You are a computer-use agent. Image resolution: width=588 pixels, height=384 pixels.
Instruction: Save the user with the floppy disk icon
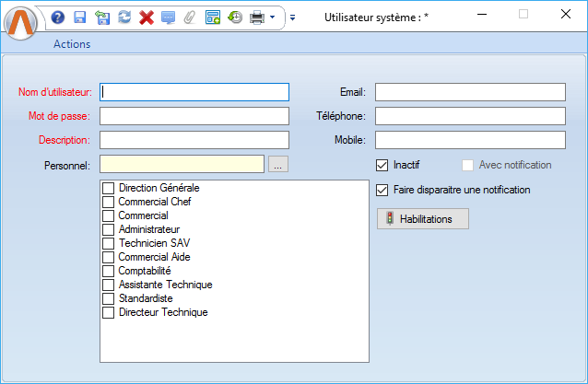(79, 17)
